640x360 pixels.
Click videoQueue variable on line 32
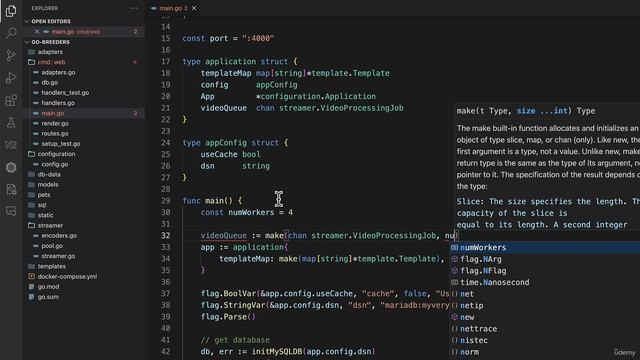click(224, 236)
